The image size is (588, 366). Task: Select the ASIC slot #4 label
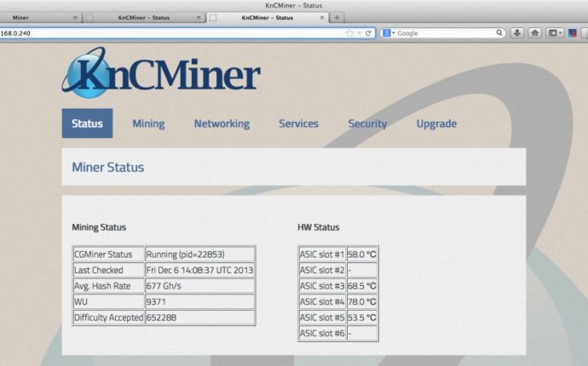[322, 301]
